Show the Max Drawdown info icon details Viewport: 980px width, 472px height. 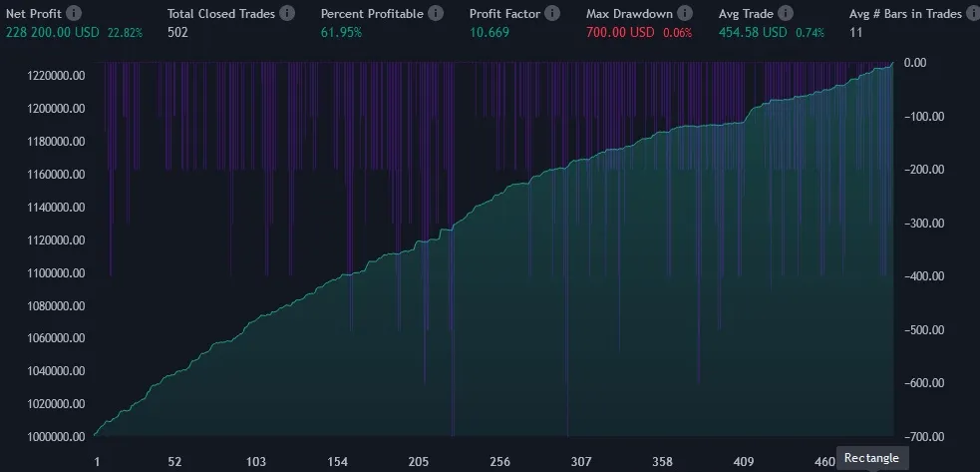(x=685, y=14)
